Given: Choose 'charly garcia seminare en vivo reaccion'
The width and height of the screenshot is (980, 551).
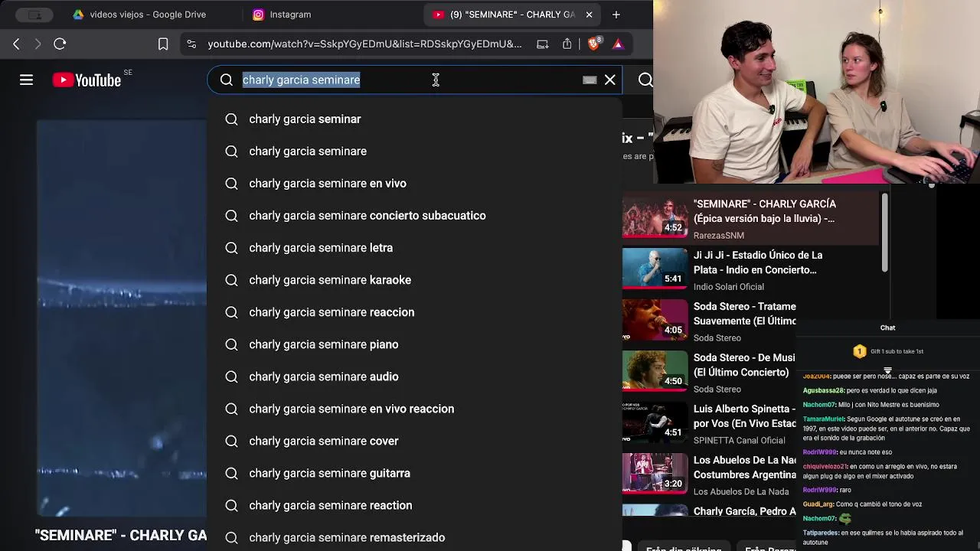Looking at the screenshot, I should point(414,409).
